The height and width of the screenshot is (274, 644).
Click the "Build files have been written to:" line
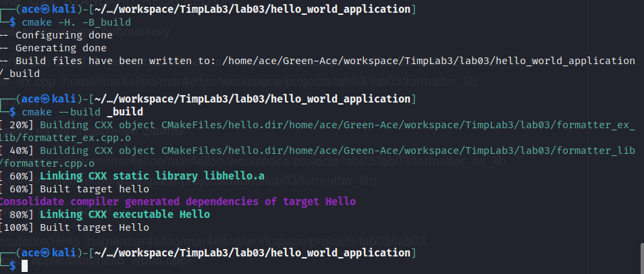tap(317, 61)
